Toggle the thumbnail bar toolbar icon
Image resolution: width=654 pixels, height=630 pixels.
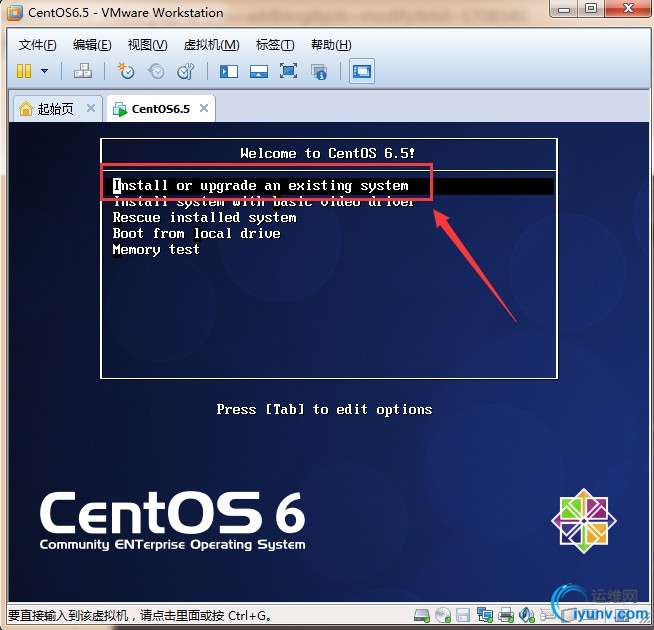pyautogui.click(x=259, y=71)
